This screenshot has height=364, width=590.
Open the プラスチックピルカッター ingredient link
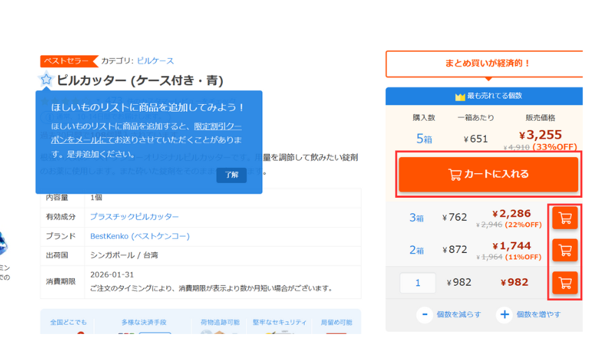(134, 217)
